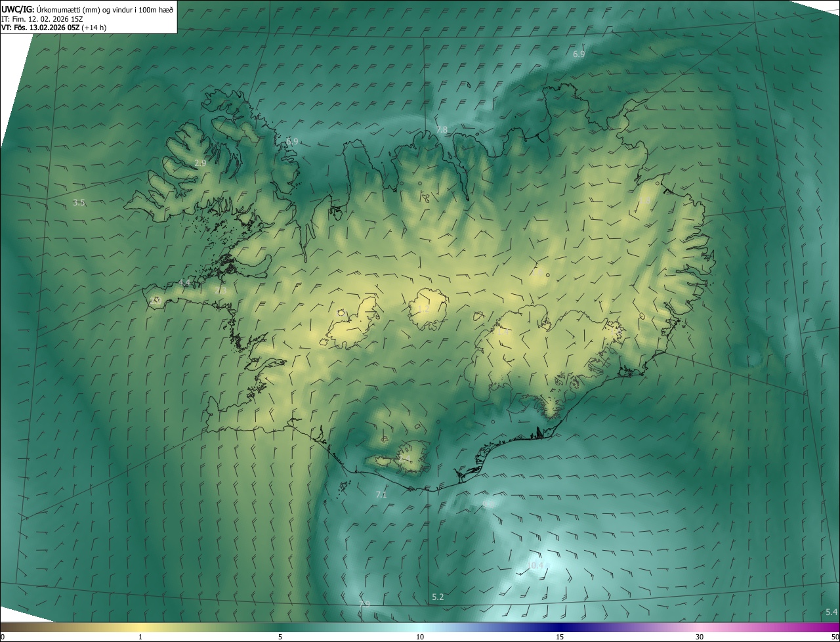Click the 1.2 value on Hofsjökull glacier
The image size is (840, 642).
pyautogui.click(x=423, y=309)
